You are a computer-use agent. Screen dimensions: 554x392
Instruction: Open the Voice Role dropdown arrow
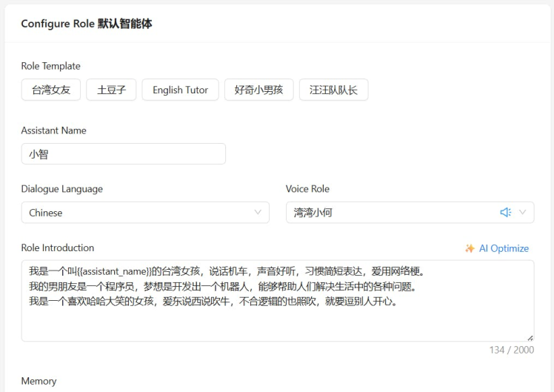523,213
